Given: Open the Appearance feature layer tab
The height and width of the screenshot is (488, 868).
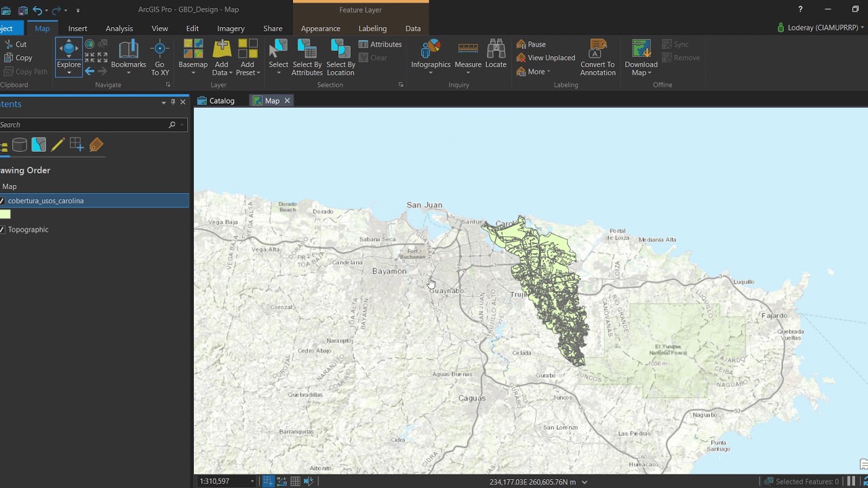Looking at the screenshot, I should coord(321,28).
